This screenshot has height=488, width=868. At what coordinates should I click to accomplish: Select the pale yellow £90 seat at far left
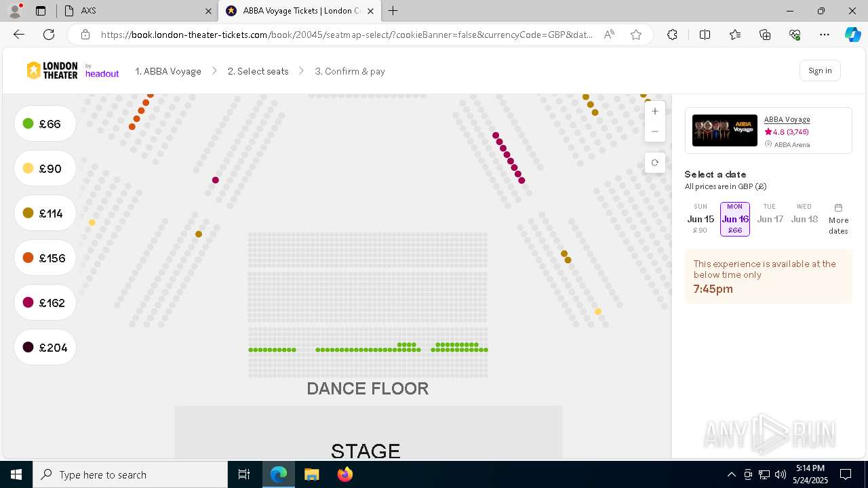(x=92, y=223)
